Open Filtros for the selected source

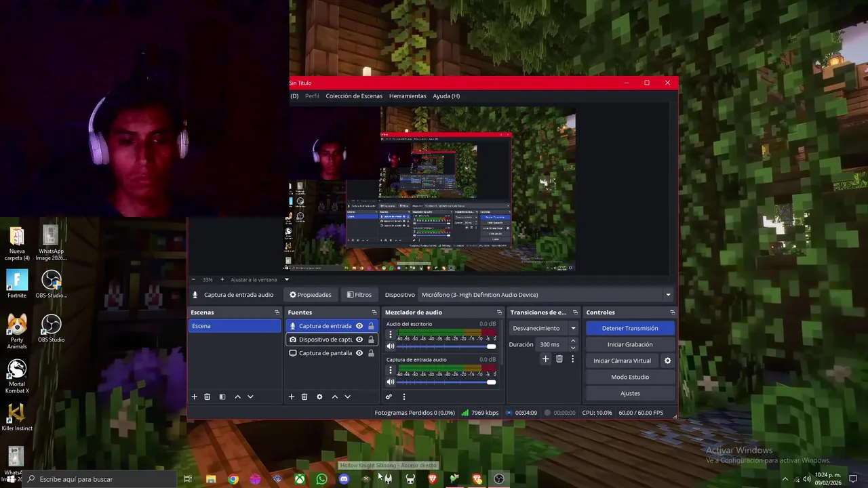pyautogui.click(x=359, y=295)
